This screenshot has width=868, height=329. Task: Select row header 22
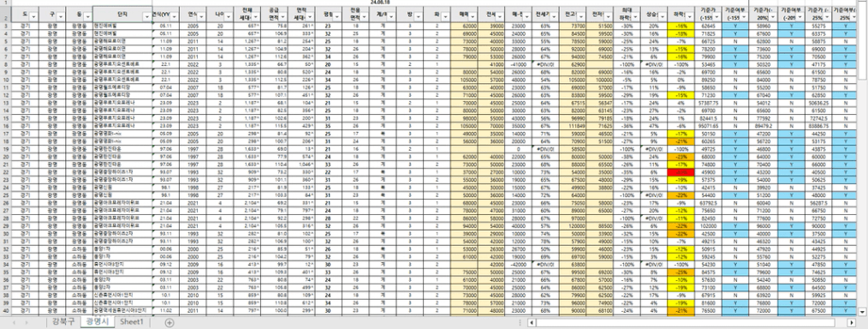6,172
